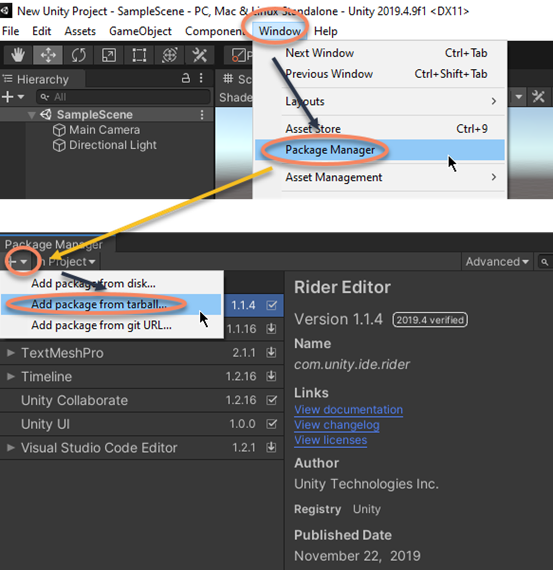Screen dimensions: 553x570
Task: Select the Rect Transform tool
Action: coord(139,55)
